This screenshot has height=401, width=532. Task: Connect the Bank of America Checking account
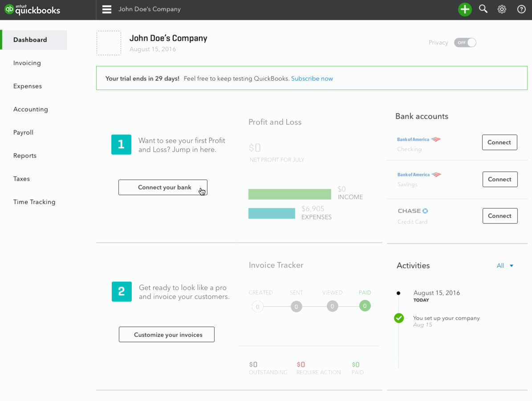[500, 142]
